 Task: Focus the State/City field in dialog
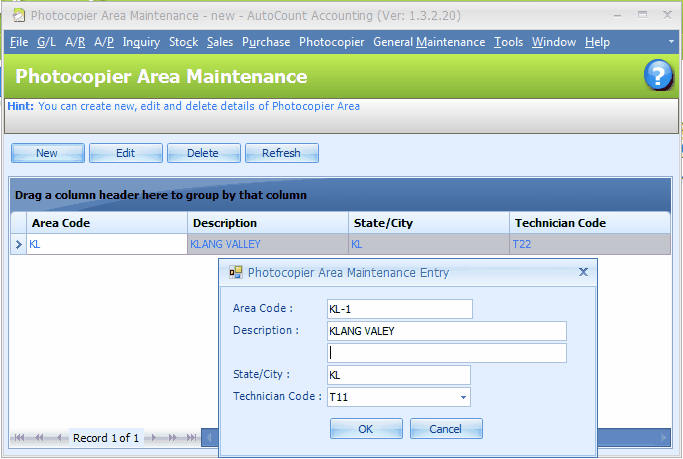pyautogui.click(x=399, y=375)
